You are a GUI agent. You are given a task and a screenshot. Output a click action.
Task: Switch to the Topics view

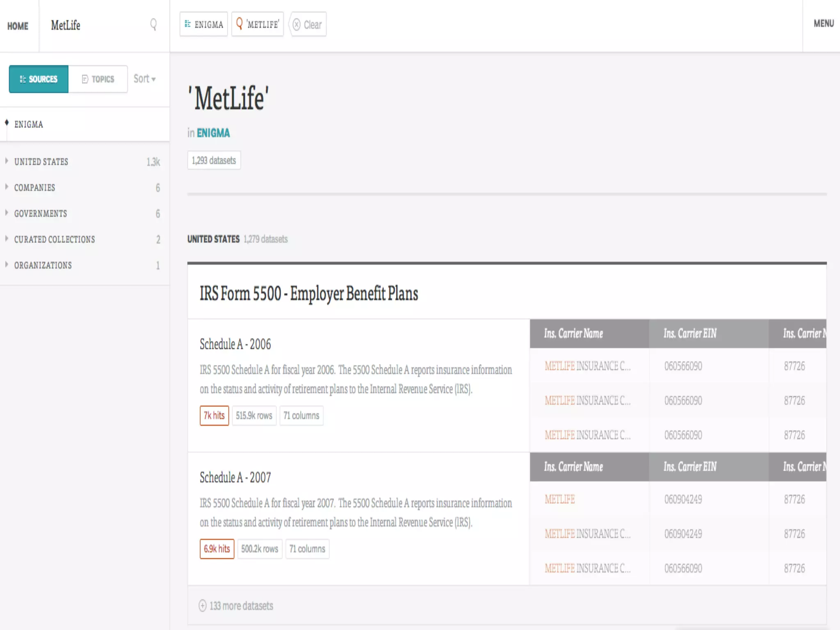(x=98, y=79)
